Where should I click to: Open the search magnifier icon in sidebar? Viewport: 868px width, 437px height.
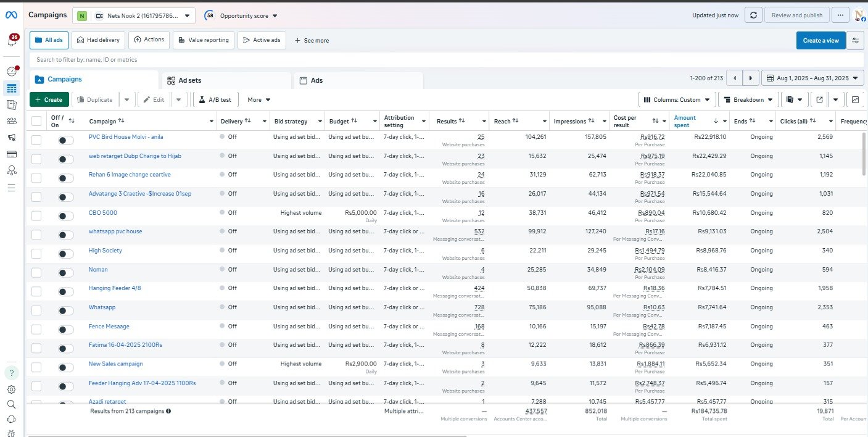tap(12, 404)
